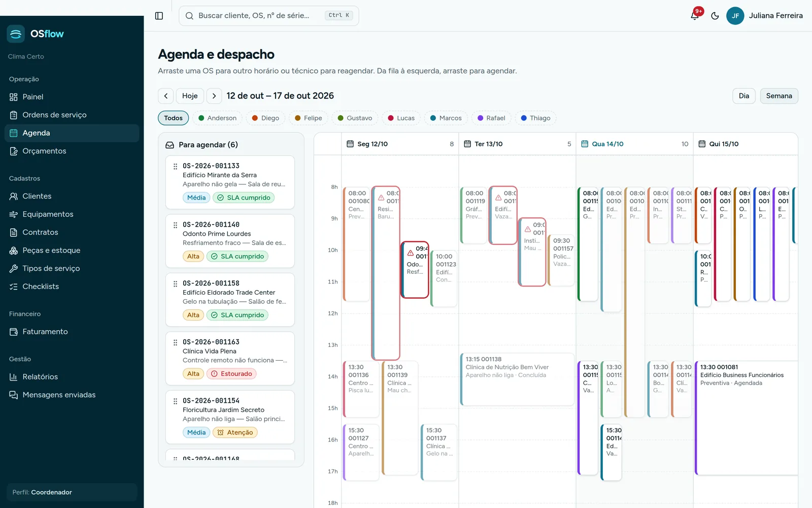Toggle the sidebar collapse icon

(x=159, y=16)
